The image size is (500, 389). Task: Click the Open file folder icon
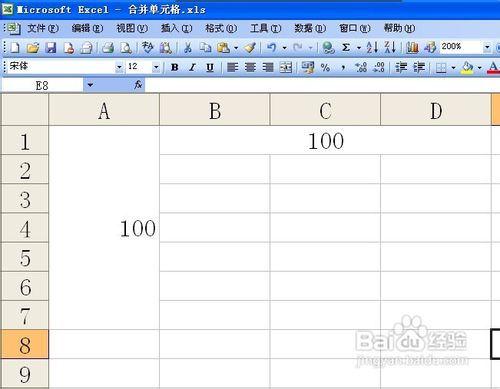(x=33, y=48)
